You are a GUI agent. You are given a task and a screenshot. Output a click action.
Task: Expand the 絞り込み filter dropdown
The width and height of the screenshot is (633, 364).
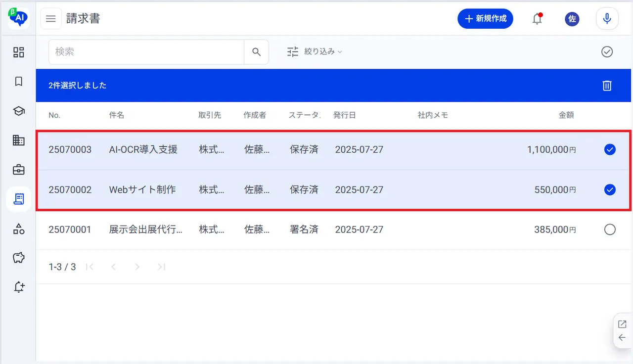tap(315, 52)
